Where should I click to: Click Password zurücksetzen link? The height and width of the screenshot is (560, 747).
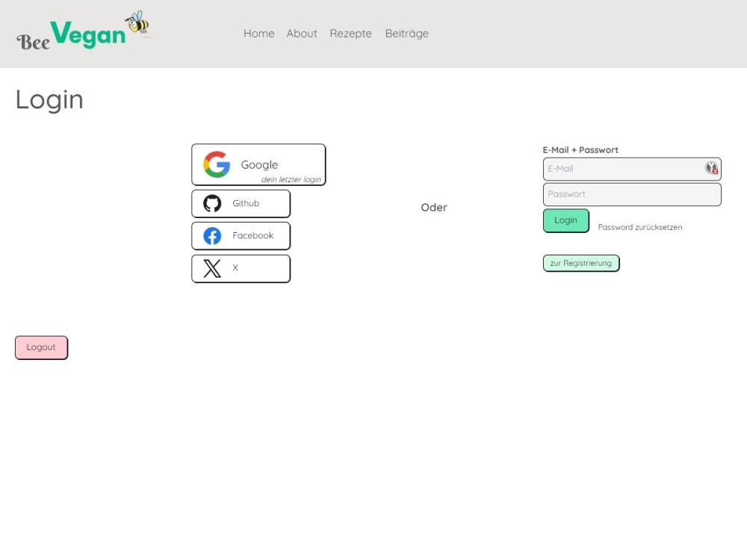pos(640,227)
